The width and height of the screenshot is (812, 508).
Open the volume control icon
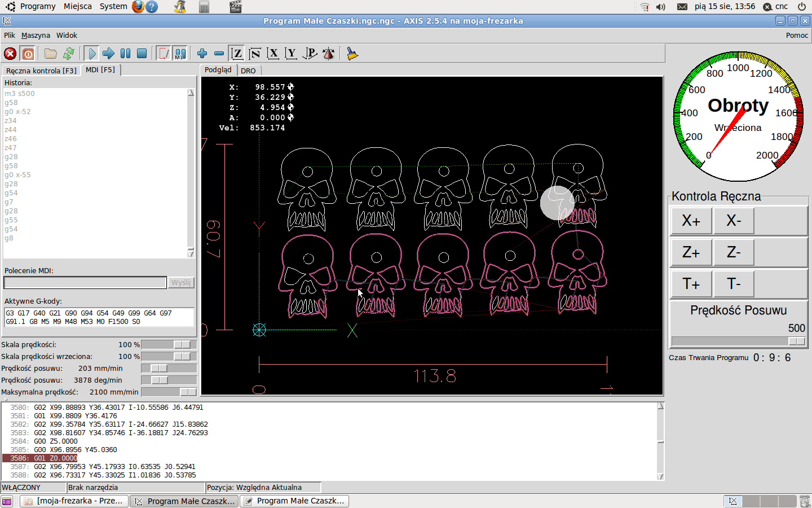661,7
